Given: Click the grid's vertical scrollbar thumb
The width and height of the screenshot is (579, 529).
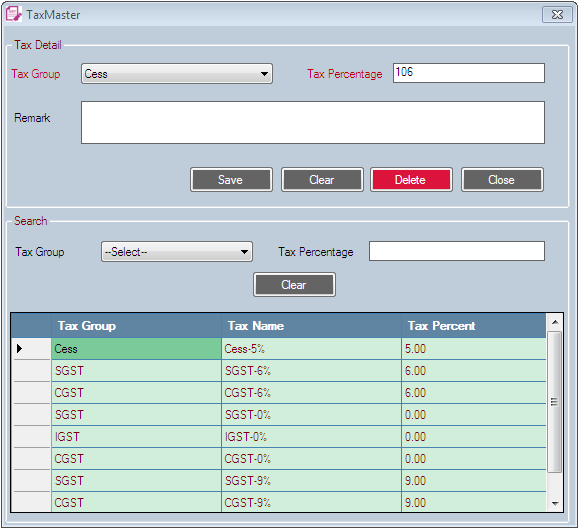Looking at the screenshot, I should point(554,402).
